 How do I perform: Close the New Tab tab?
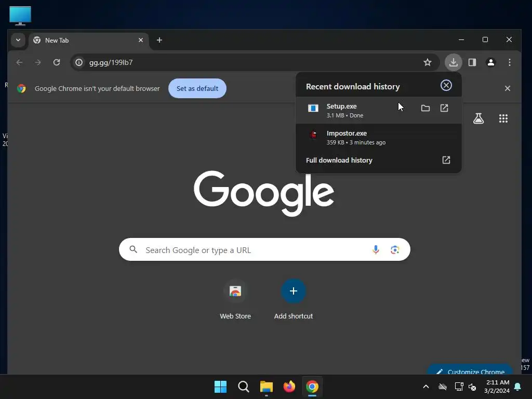pyautogui.click(x=141, y=40)
